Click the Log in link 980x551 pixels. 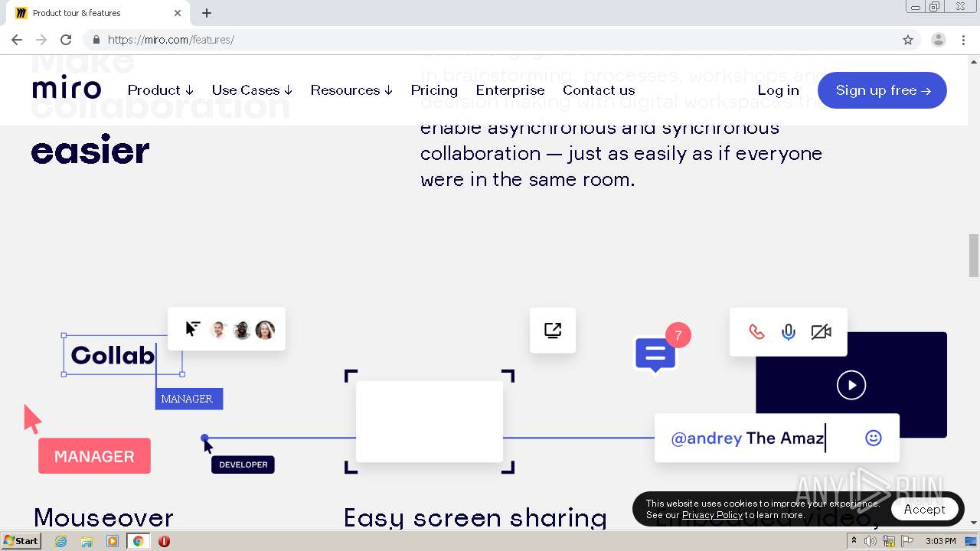(778, 90)
